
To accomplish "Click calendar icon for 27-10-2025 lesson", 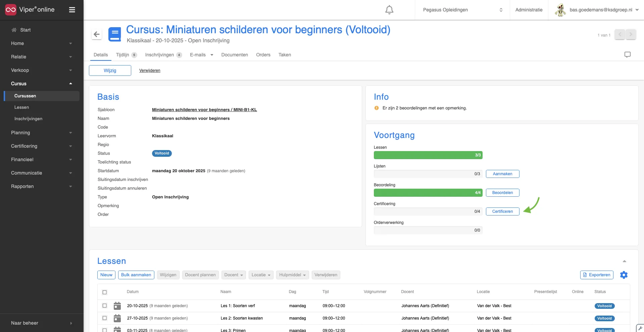I will coord(117,318).
